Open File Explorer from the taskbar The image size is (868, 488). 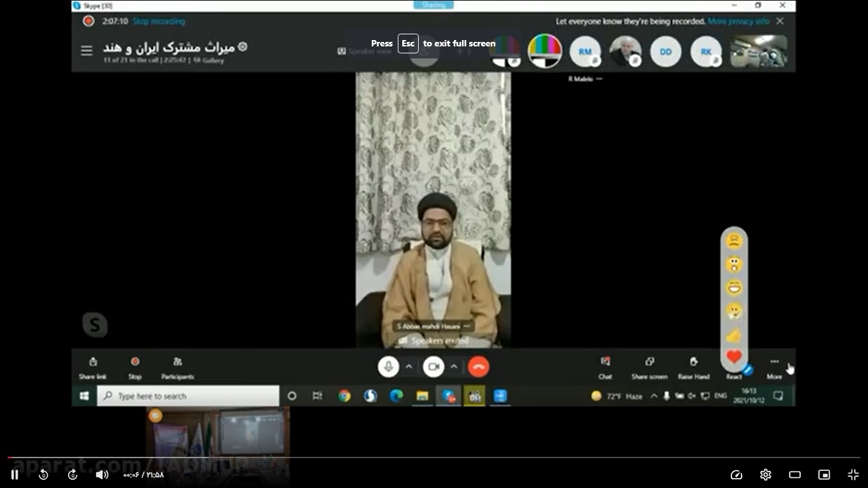(423, 396)
